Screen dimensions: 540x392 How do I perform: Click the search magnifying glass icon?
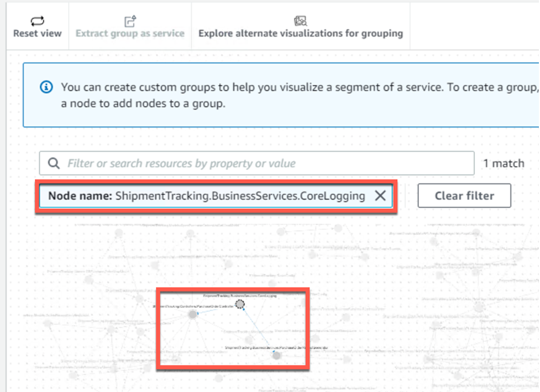click(54, 163)
